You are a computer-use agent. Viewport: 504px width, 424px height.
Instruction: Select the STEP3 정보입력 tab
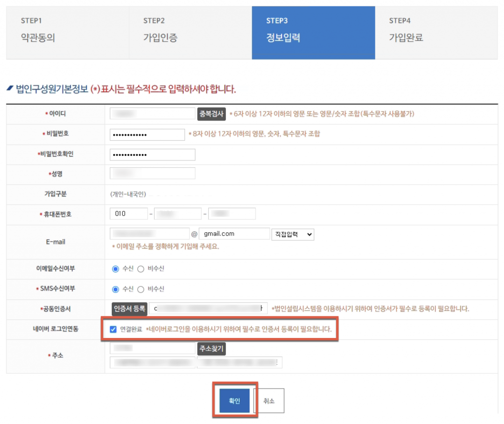(x=314, y=32)
